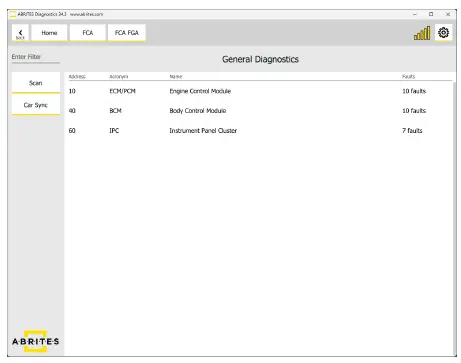Close the ABRITES Diagnostics window
This screenshot has width=461, height=363.
(448, 14)
